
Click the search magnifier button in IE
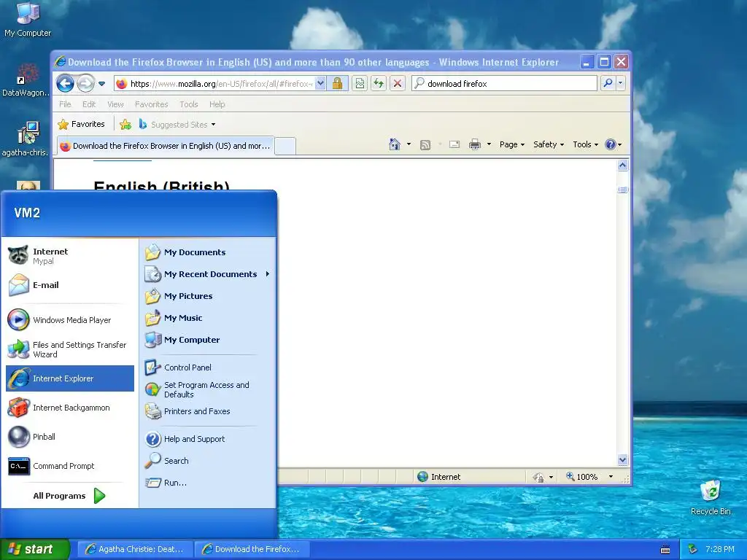pyautogui.click(x=608, y=83)
